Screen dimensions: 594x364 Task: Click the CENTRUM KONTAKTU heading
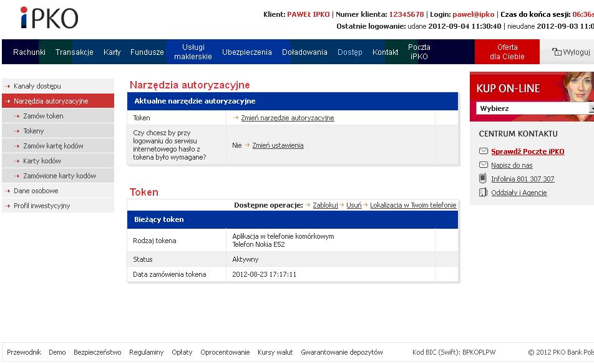click(519, 134)
